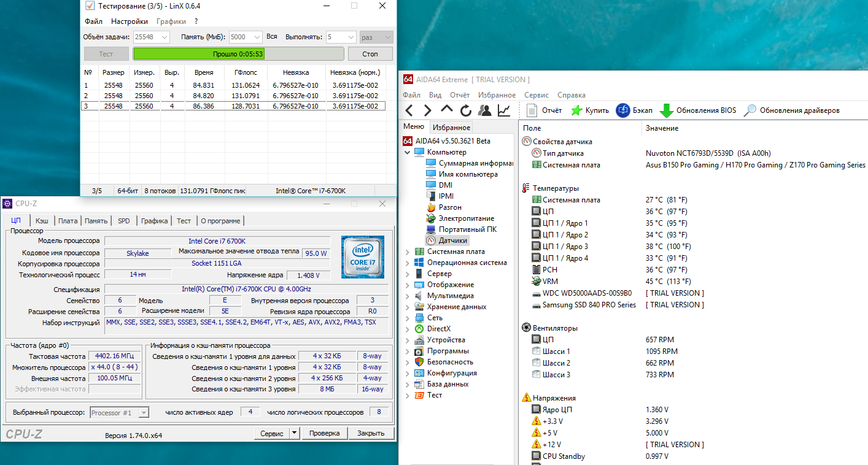Click the Стоп button in LinX
Image resolution: width=868 pixels, height=465 pixels.
pos(370,54)
